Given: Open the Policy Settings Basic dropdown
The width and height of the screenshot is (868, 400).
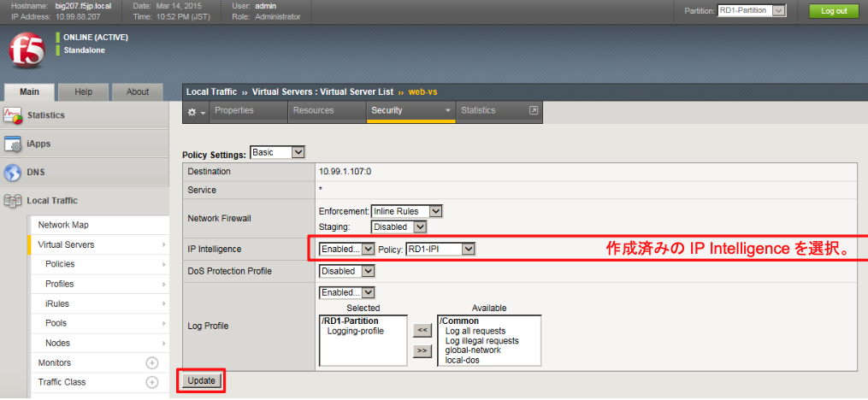Looking at the screenshot, I should point(278,152).
